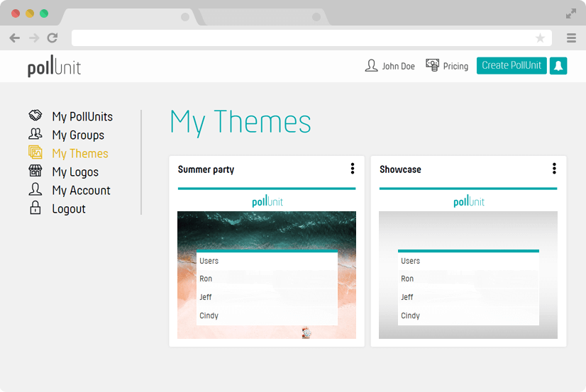Click Ron row in Summer party preview
This screenshot has height=392, width=586.
(x=267, y=279)
